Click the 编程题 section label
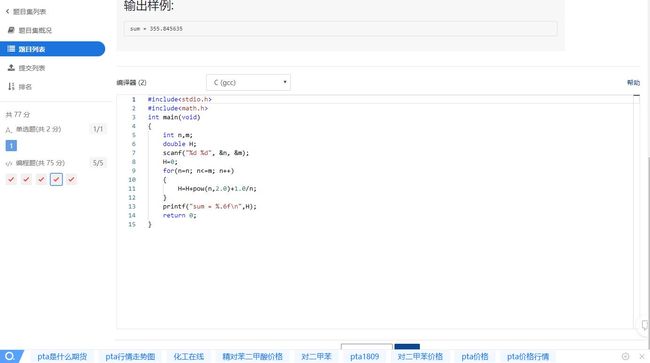 pyautogui.click(x=40, y=163)
